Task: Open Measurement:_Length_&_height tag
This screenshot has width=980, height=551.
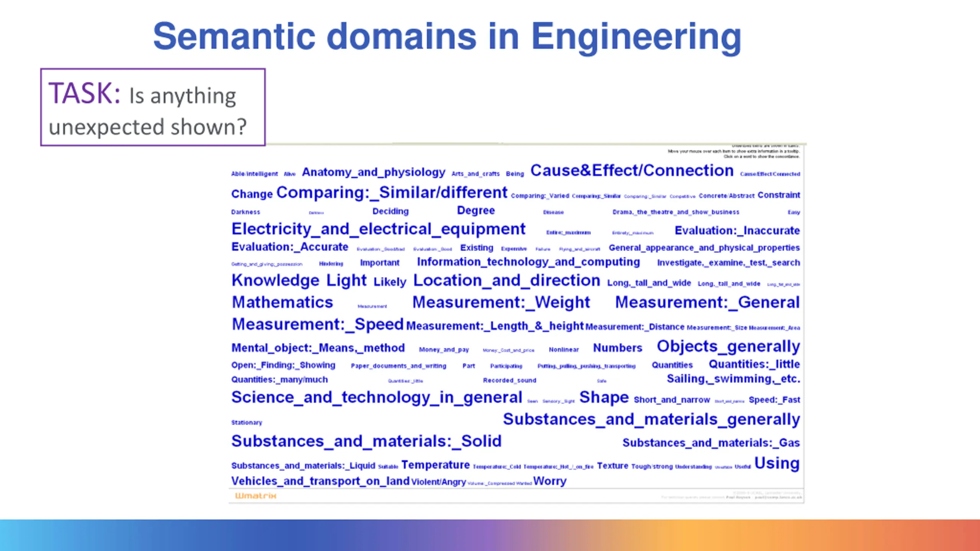Action: (495, 326)
